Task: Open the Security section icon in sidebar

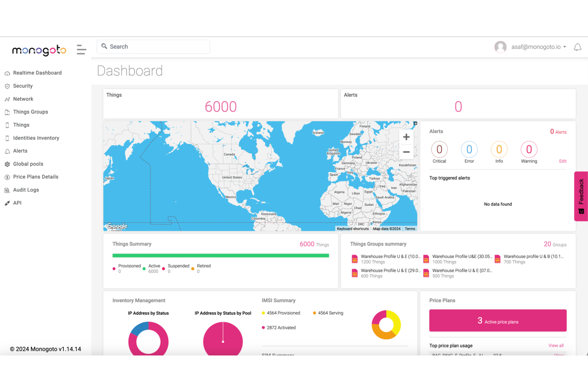Action: [x=8, y=86]
